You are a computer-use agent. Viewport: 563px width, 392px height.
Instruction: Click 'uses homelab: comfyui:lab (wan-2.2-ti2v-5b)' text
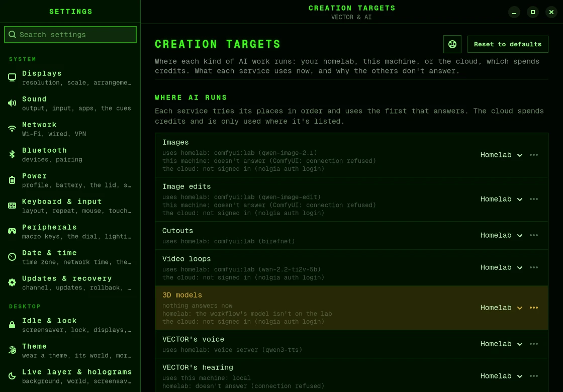[x=241, y=269]
